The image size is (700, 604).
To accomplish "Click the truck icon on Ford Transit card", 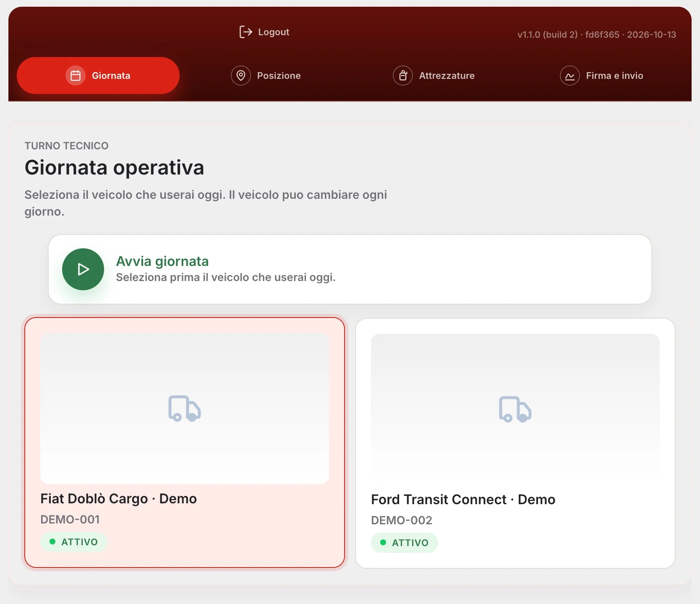I will coord(515,409).
